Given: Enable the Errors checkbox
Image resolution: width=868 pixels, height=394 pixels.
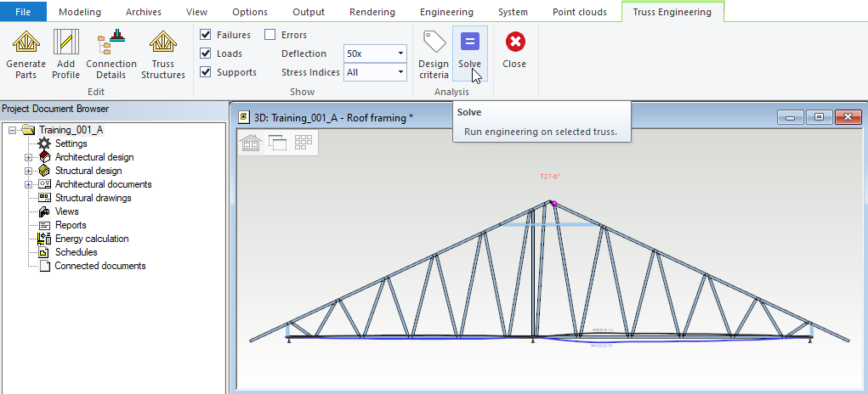Looking at the screenshot, I should tap(270, 35).
